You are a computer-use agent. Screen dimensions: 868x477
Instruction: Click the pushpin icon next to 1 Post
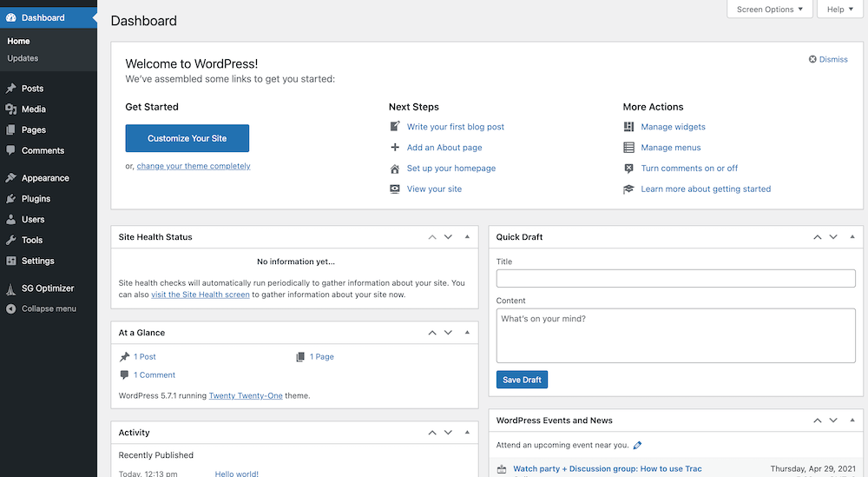click(124, 357)
